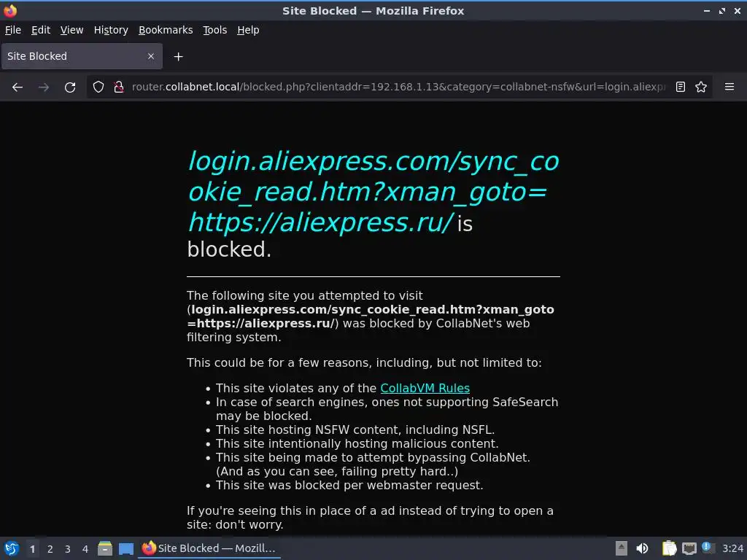The height and width of the screenshot is (560, 747).
Task: Click the show desktop icon in taskbar
Action: pos(125,548)
